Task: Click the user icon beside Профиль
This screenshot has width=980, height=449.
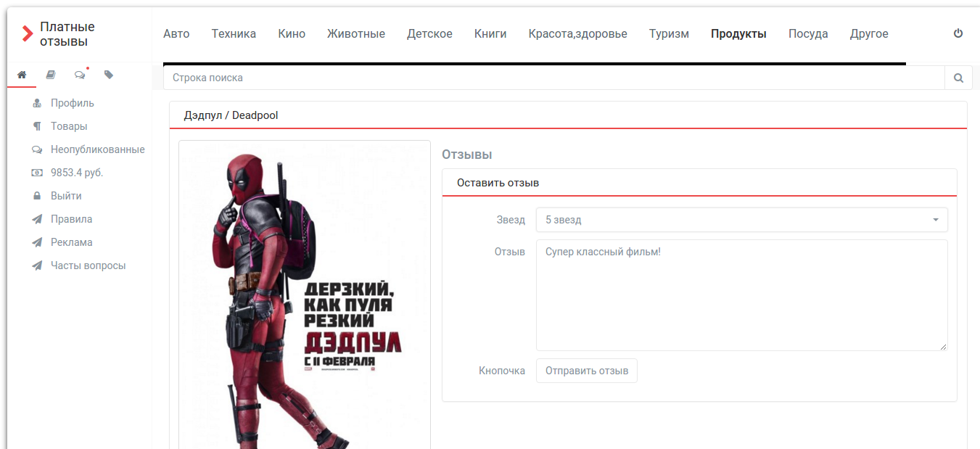Action: click(37, 103)
